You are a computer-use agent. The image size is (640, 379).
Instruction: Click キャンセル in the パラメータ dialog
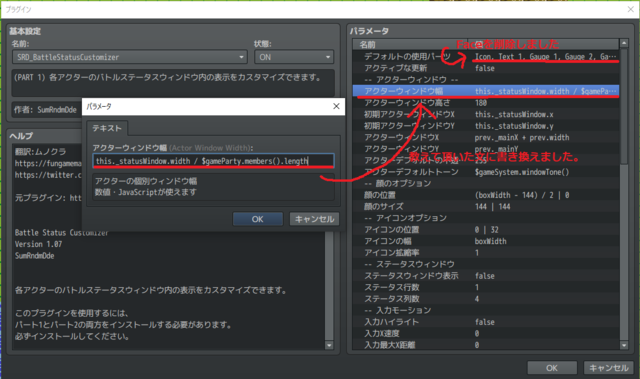[x=314, y=219]
